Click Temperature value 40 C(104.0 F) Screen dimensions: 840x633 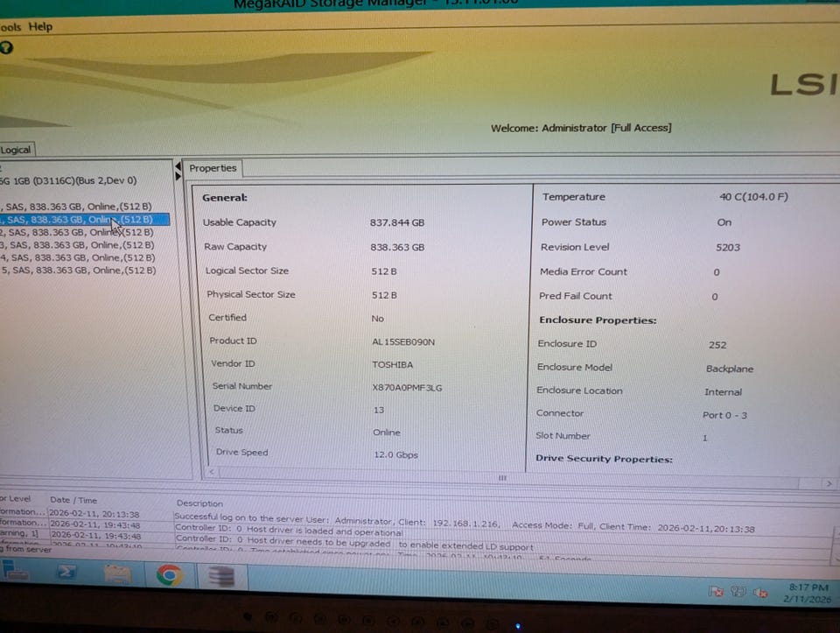tap(753, 197)
